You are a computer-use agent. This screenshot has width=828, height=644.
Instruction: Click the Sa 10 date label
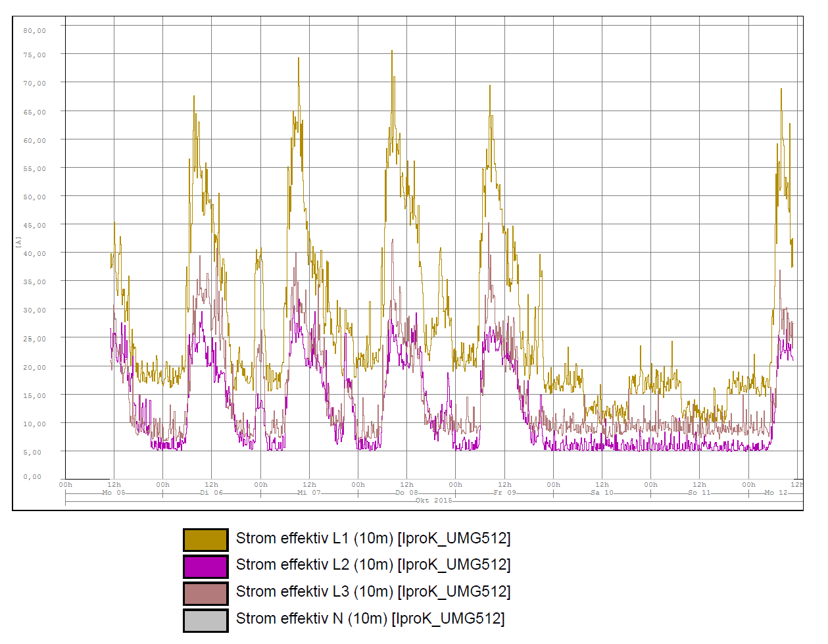[x=602, y=492]
